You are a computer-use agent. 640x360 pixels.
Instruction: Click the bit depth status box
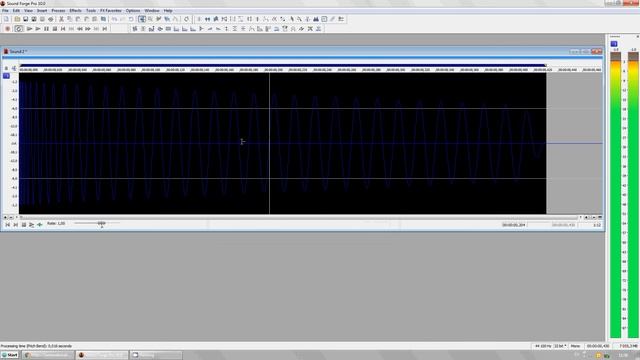560,346
